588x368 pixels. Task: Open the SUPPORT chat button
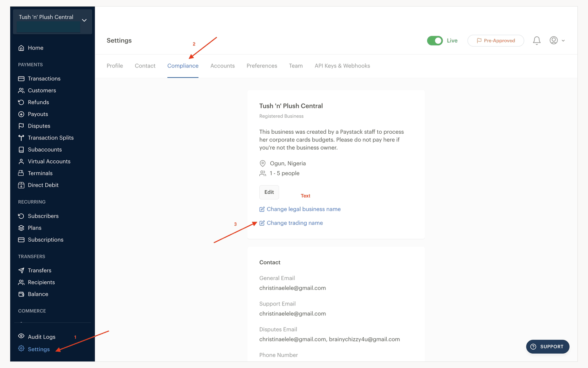tap(548, 347)
